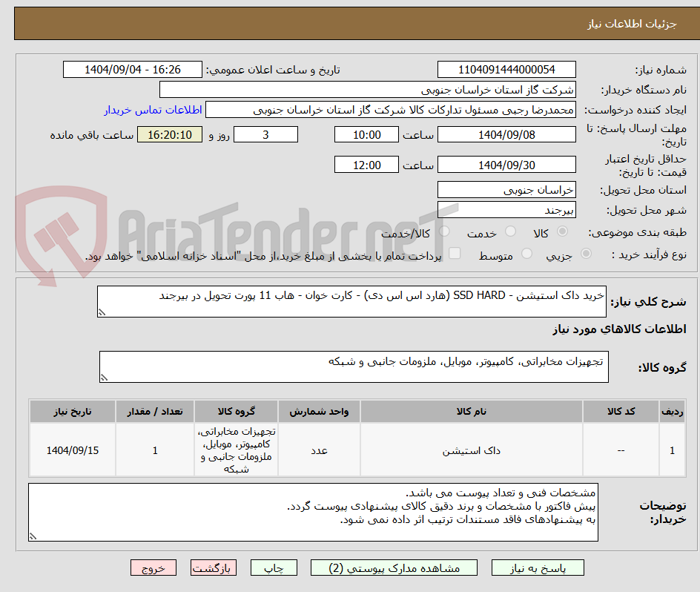Click the announcement date field 1404/09/04 - 16:26
Image resolution: width=700 pixels, height=592 pixels.
pos(133,70)
